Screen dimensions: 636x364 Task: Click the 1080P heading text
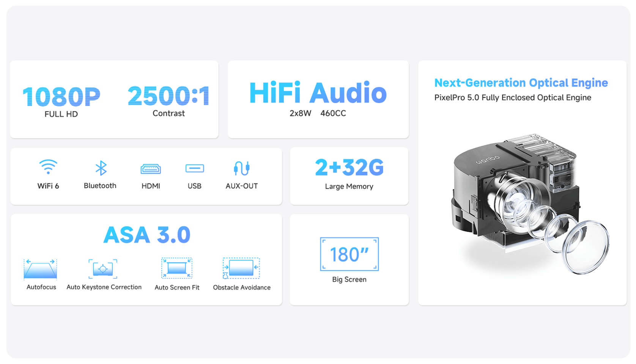pyautogui.click(x=61, y=97)
